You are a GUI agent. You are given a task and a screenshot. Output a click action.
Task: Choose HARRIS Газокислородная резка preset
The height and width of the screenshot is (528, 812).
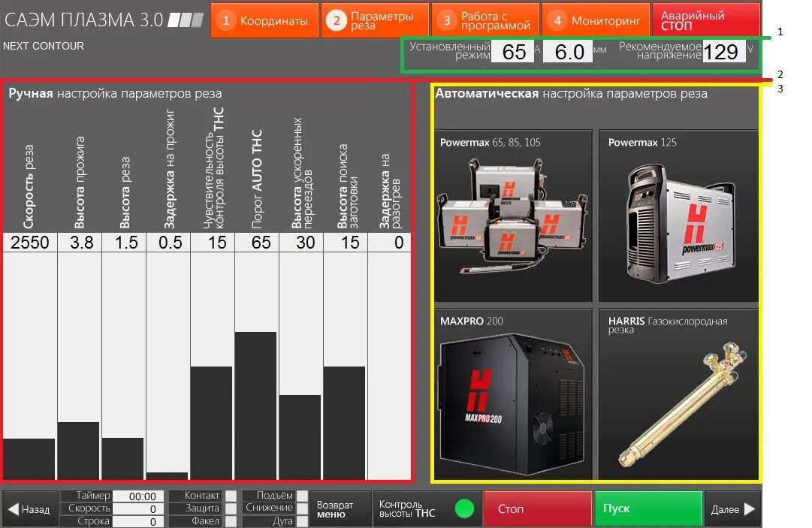pos(678,394)
